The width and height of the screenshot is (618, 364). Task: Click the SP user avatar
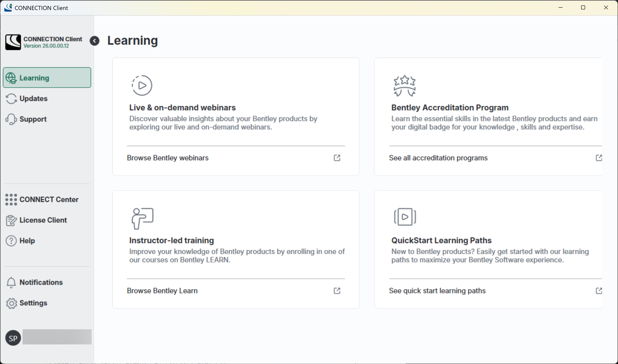click(x=13, y=338)
